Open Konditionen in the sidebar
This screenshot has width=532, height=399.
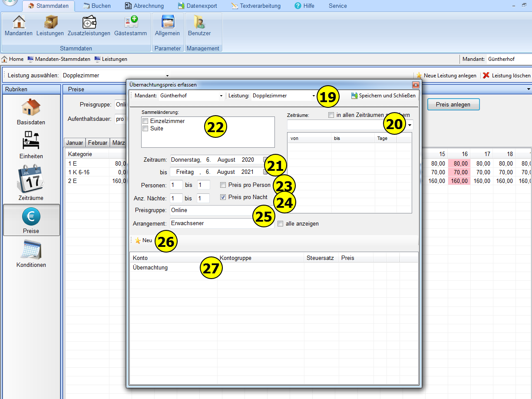31,255
